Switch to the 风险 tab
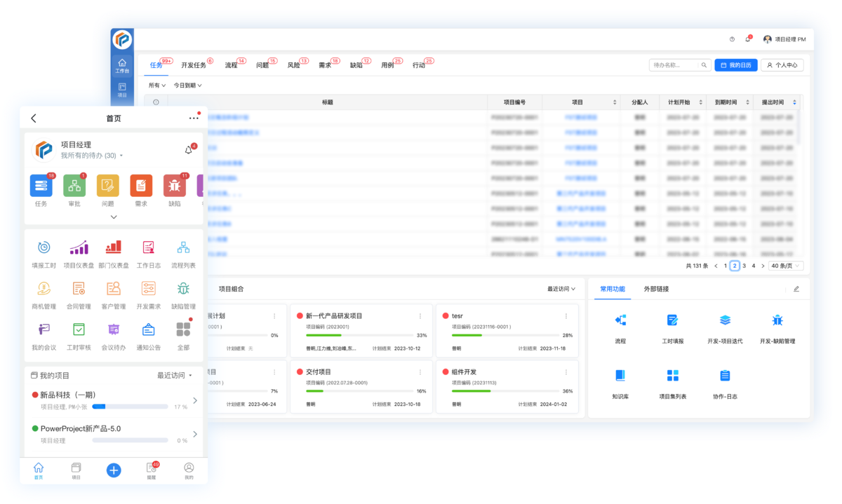The width and height of the screenshot is (842, 504). pyautogui.click(x=293, y=64)
